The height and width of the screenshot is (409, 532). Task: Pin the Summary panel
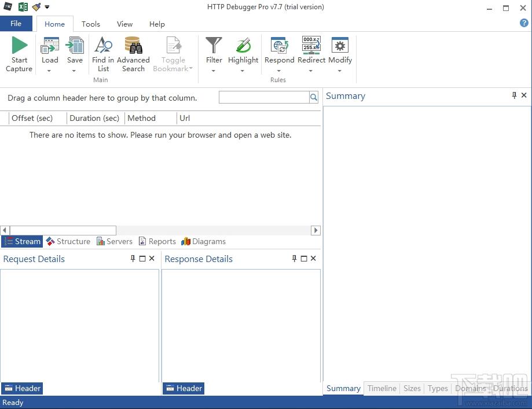point(515,95)
